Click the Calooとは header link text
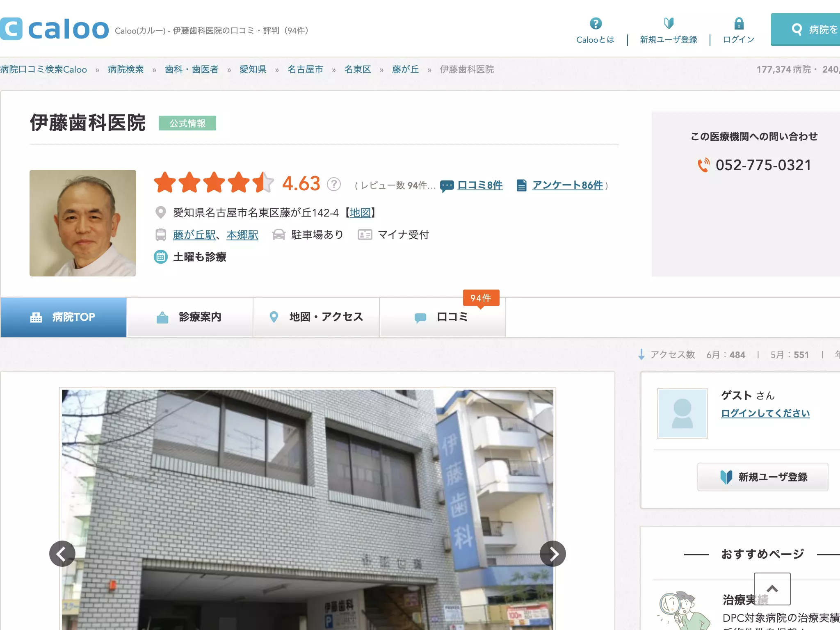This screenshot has width=840, height=630. 596,39
